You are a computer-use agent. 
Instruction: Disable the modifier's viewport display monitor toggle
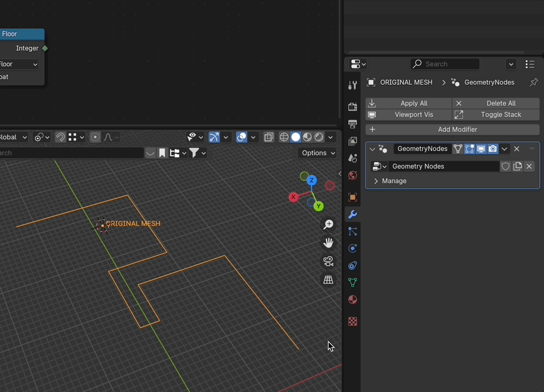click(481, 149)
